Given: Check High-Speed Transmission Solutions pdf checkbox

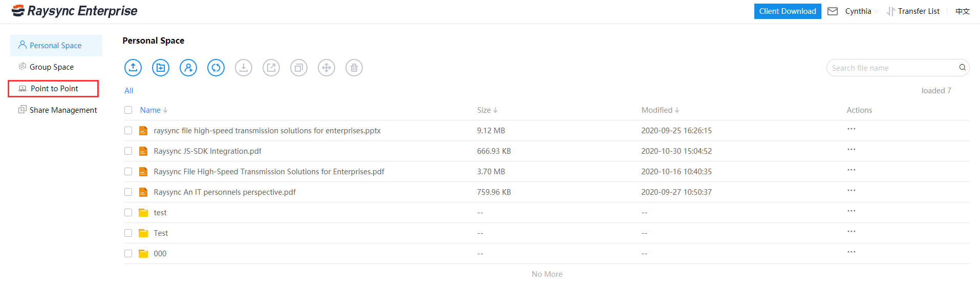Looking at the screenshot, I should 128,172.
